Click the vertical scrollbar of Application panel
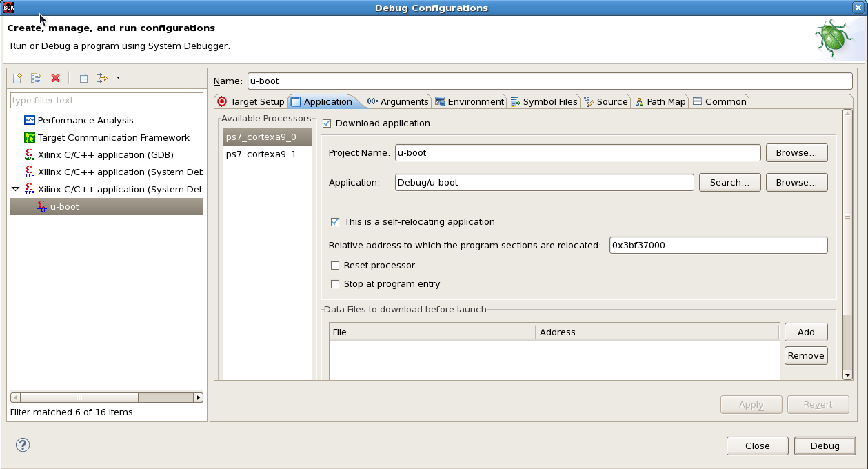Image resolution: width=868 pixels, height=469 pixels. pyautogui.click(x=847, y=218)
